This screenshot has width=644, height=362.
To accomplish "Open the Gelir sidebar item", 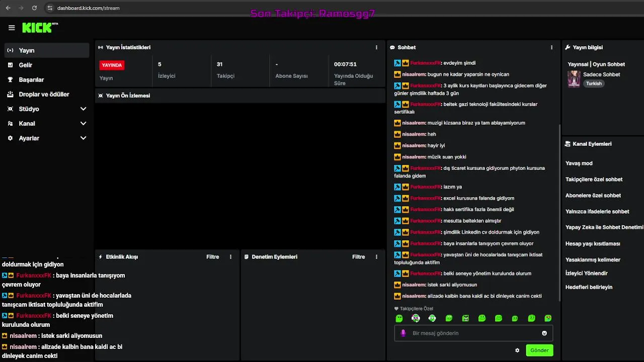I will tap(47, 65).
